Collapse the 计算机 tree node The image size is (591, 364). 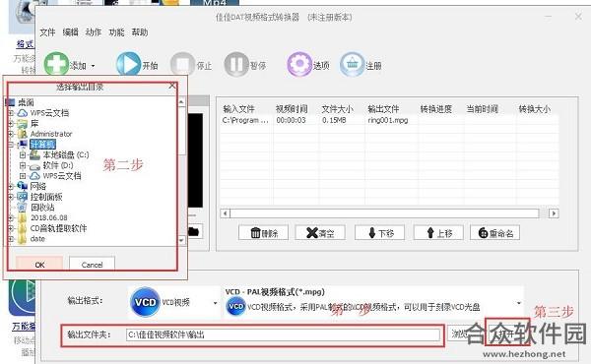tap(11, 145)
